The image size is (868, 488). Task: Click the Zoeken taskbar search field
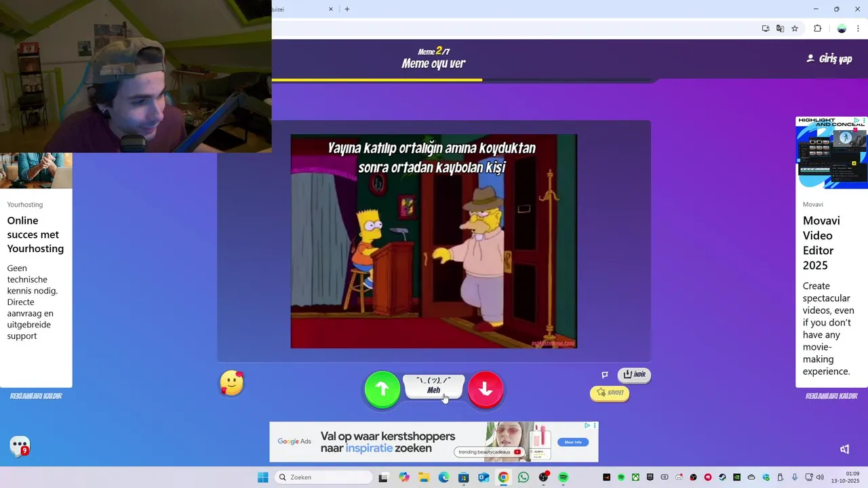(x=324, y=477)
